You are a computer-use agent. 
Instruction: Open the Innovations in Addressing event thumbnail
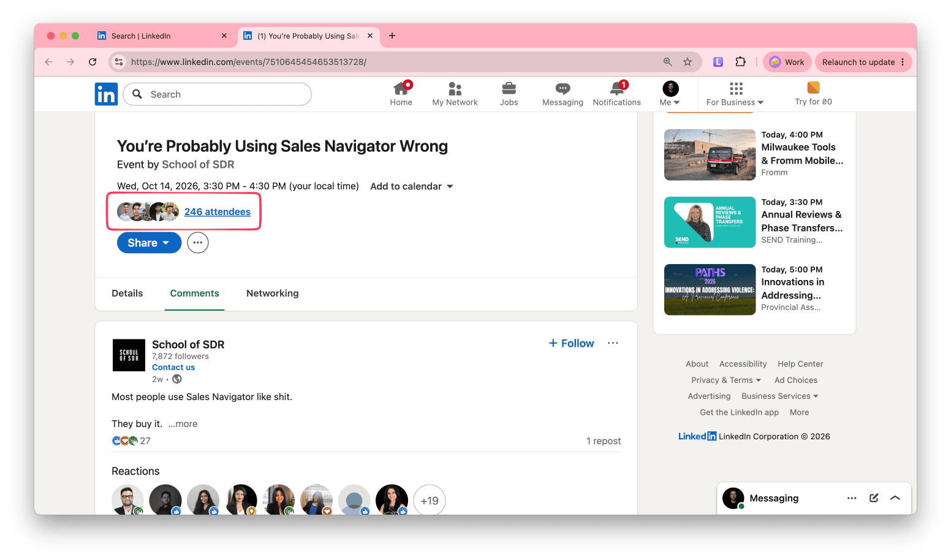pyautogui.click(x=710, y=290)
